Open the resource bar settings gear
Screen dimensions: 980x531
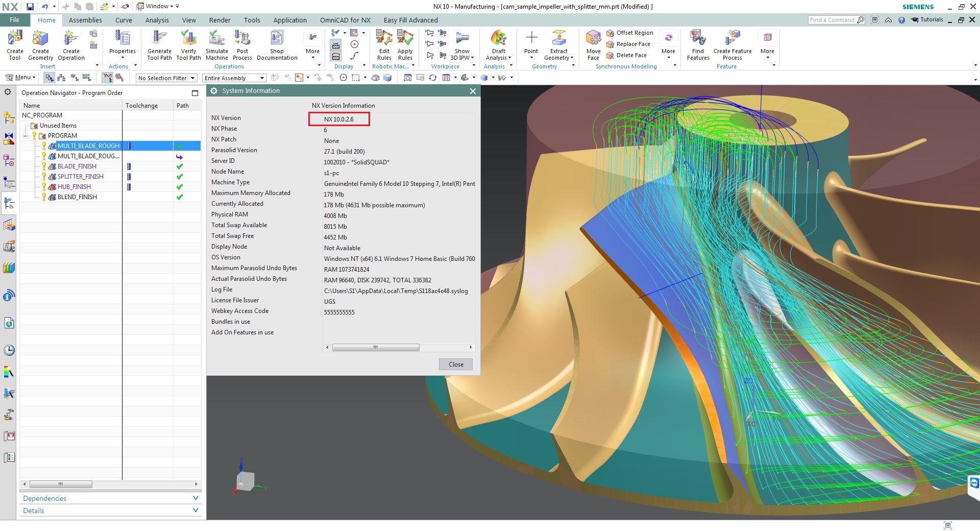(x=8, y=92)
